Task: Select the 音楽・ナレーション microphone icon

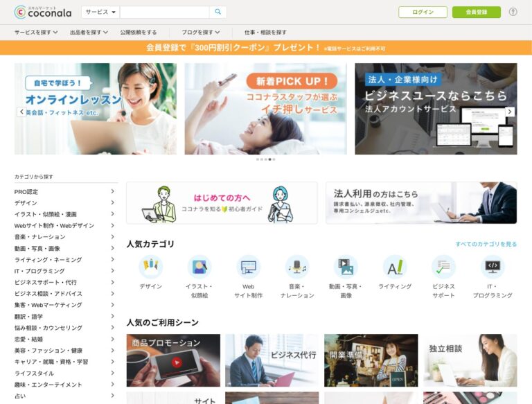Action: [x=297, y=267]
